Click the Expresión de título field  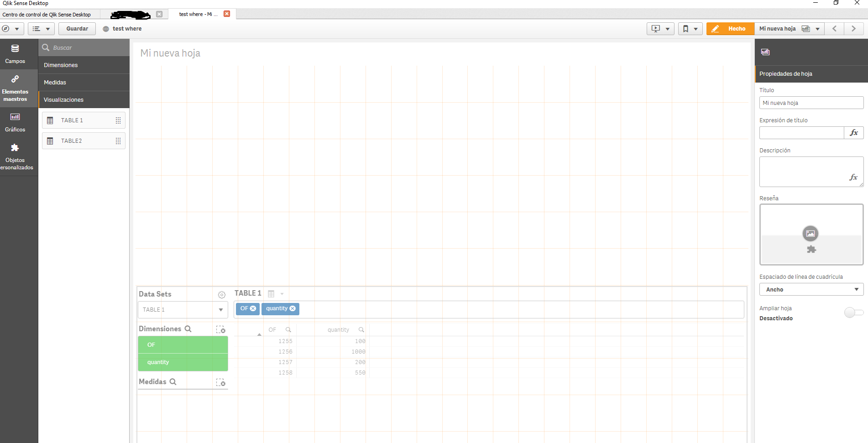click(x=802, y=133)
